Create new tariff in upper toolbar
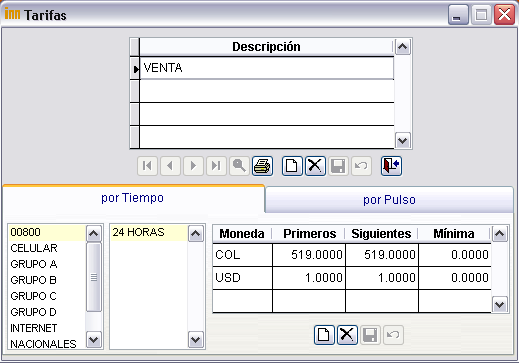The width and height of the screenshot is (519, 363). [292, 166]
